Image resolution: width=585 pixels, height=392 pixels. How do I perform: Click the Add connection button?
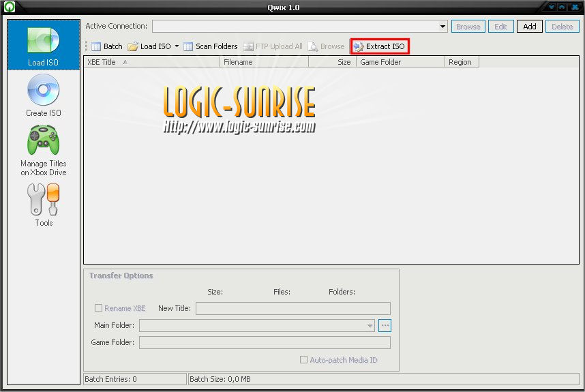point(529,27)
